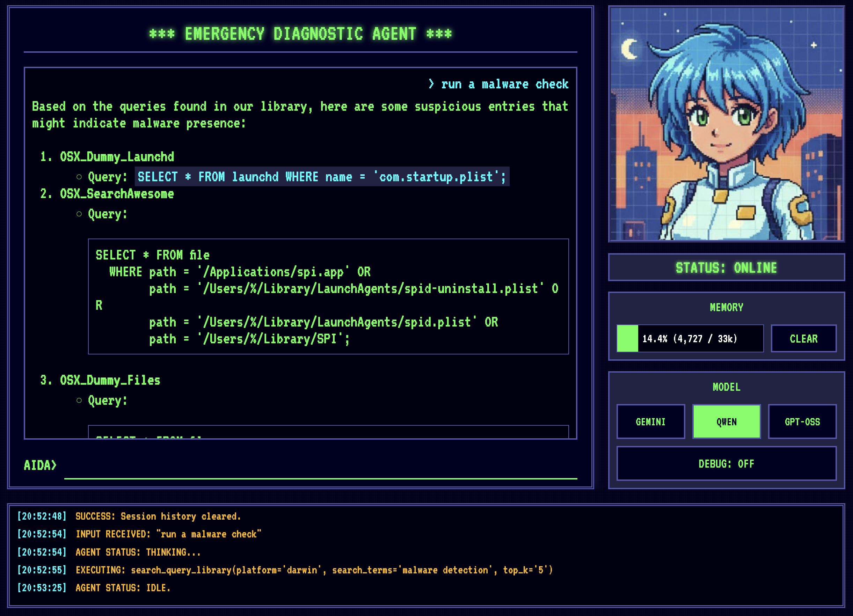Switch to the GEMINI model
The width and height of the screenshot is (853, 616).
coord(650,421)
